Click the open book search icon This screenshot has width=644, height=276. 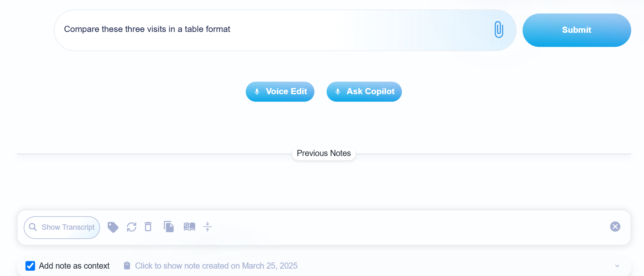(189, 227)
